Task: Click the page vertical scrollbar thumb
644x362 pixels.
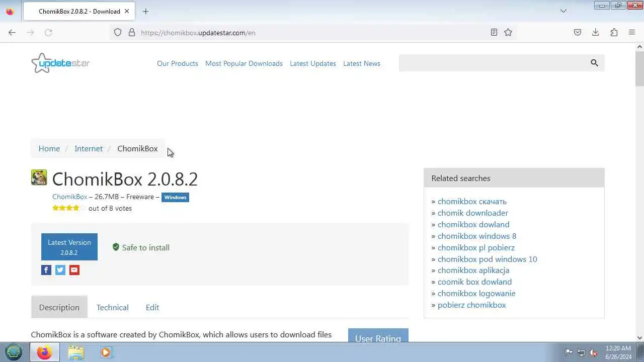Action: tap(639, 68)
